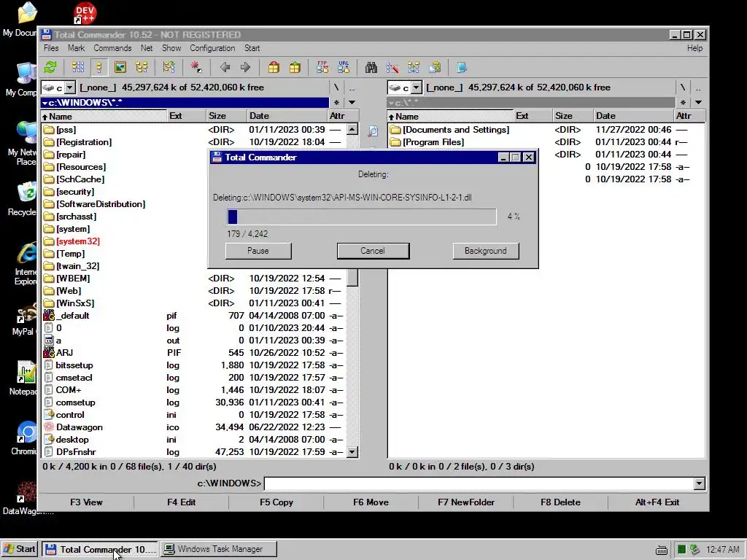The width and height of the screenshot is (747, 560).
Task: Click the F8 Delete button
Action: click(561, 502)
